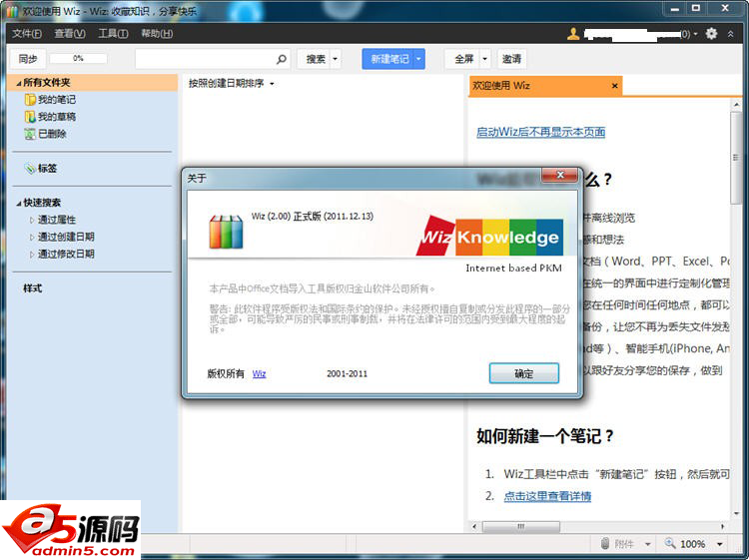Click the 邀请 invite button
The width and height of the screenshot is (749, 560).
(x=511, y=59)
